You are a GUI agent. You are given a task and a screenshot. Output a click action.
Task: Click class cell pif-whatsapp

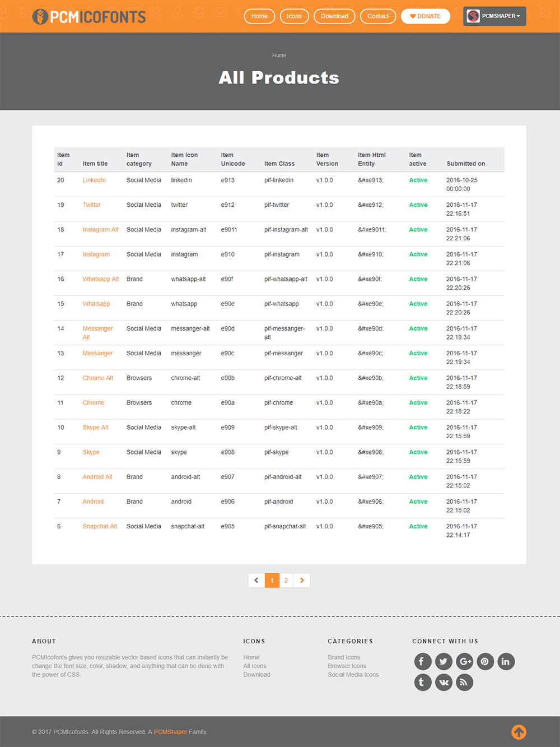[x=281, y=303]
